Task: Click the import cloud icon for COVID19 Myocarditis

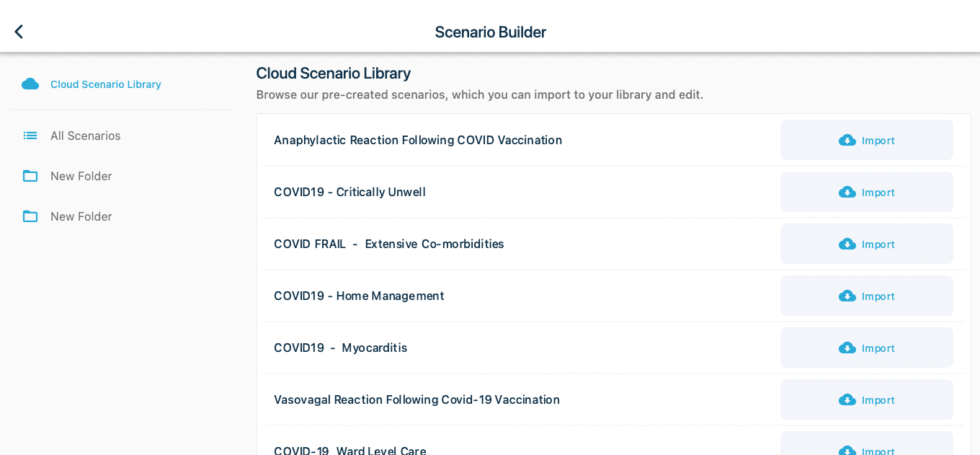Action: pyautogui.click(x=847, y=348)
